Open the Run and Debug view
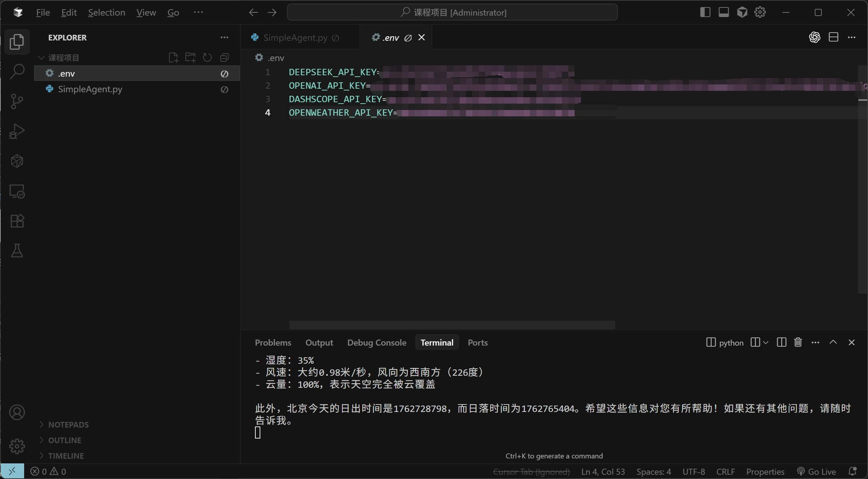Viewport: 868px width, 479px height. [x=17, y=131]
